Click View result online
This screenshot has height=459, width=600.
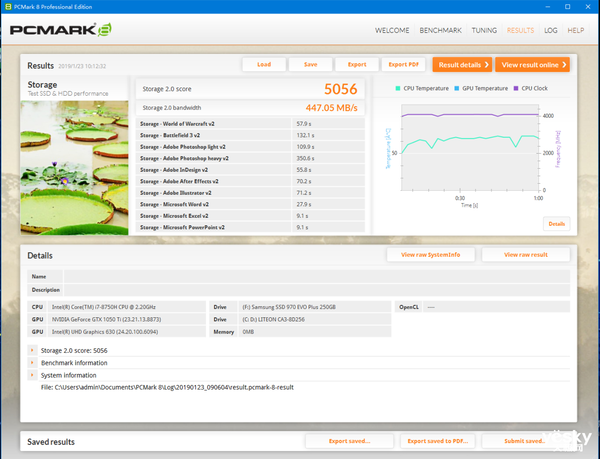[532, 65]
